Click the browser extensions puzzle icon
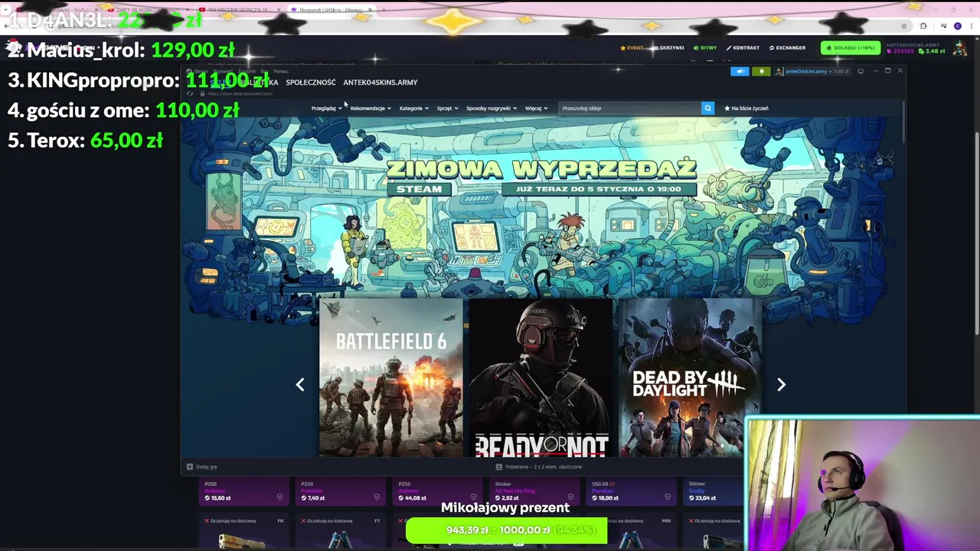The image size is (980, 551). [923, 25]
